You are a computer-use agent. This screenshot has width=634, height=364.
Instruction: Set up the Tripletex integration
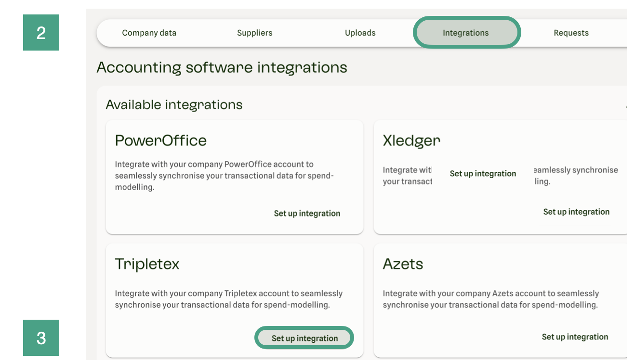(x=304, y=338)
